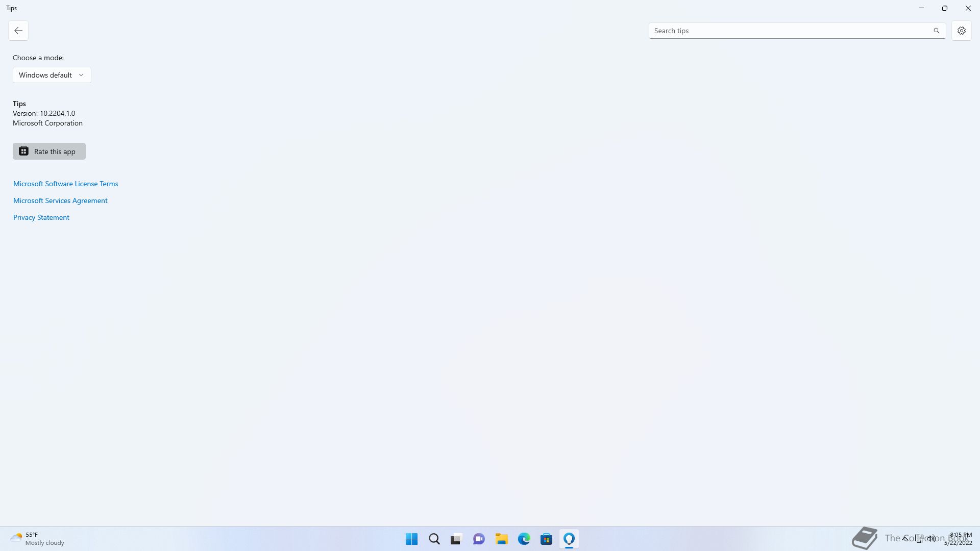Expand the Windows default mode dropdown
This screenshot has width=980, height=551.
point(52,75)
